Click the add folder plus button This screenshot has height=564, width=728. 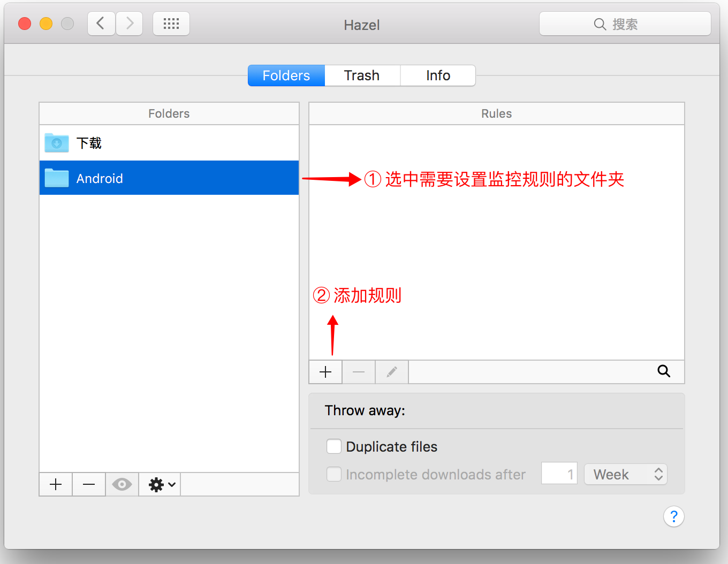(x=56, y=485)
